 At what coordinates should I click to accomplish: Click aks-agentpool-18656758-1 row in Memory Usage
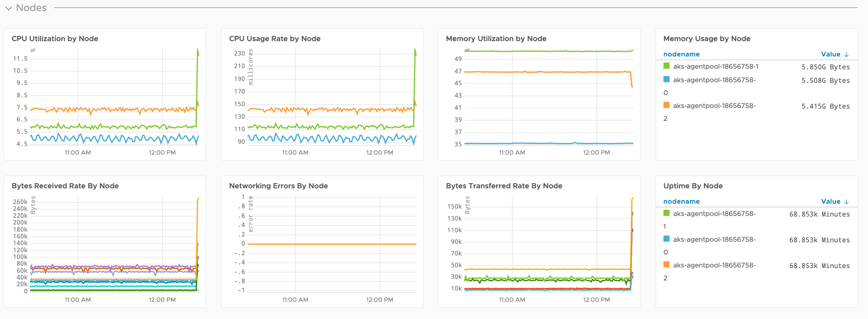(757, 67)
